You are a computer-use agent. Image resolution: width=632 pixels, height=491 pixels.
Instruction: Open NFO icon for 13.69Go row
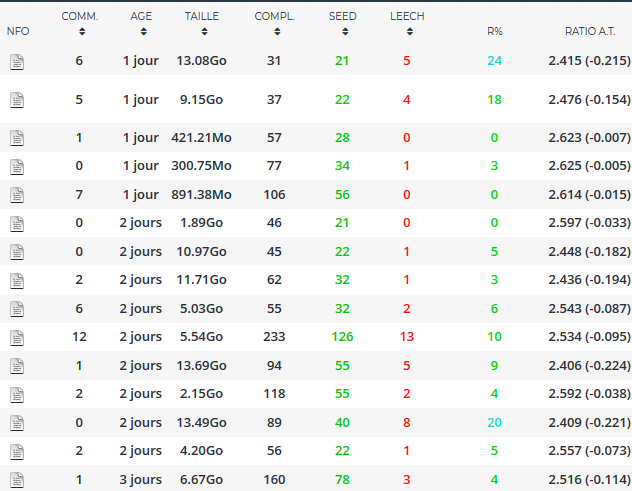click(x=17, y=366)
